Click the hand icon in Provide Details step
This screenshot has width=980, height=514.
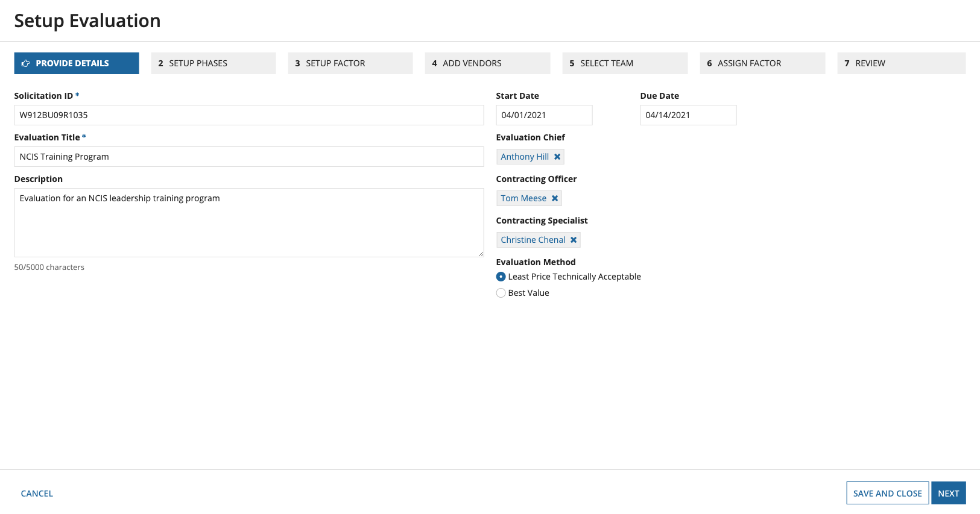[26, 63]
